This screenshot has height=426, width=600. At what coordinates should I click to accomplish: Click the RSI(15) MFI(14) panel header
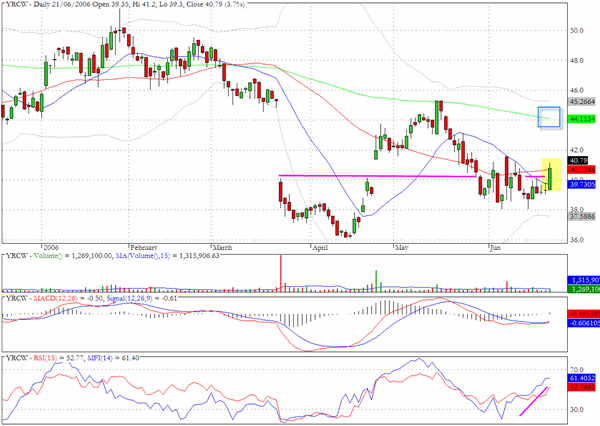click(72, 358)
